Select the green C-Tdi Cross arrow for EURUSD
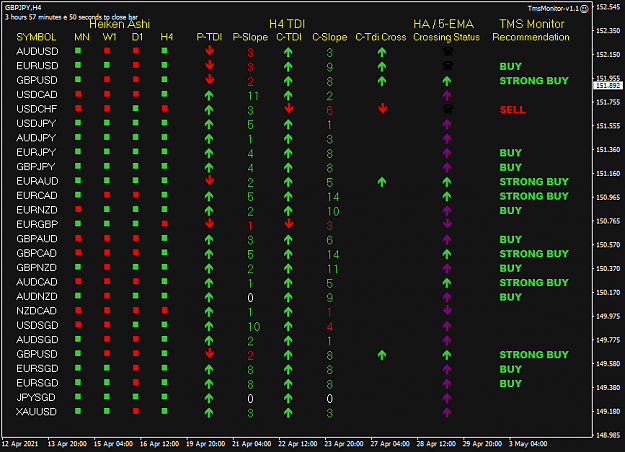625x452 pixels. point(382,67)
